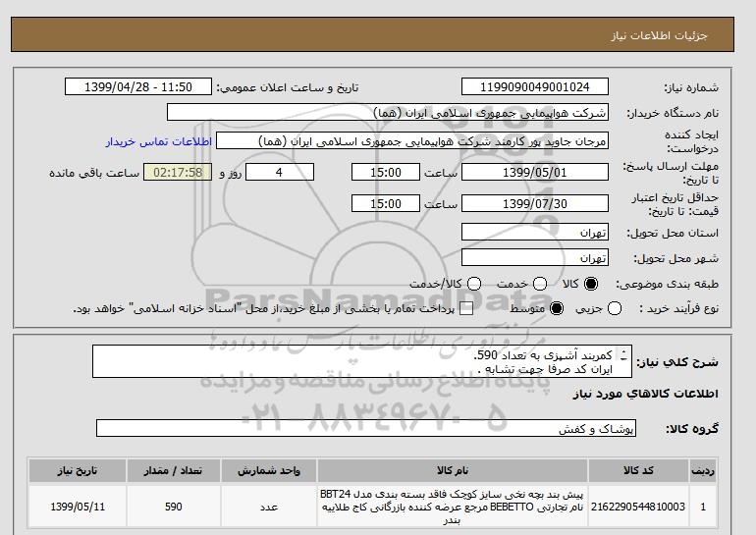Open the اطلاعات تماس خریدار link
Screen dimensions: 756x535
(159, 141)
